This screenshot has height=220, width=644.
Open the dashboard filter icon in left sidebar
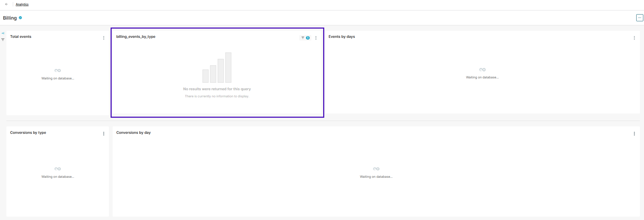3,40
